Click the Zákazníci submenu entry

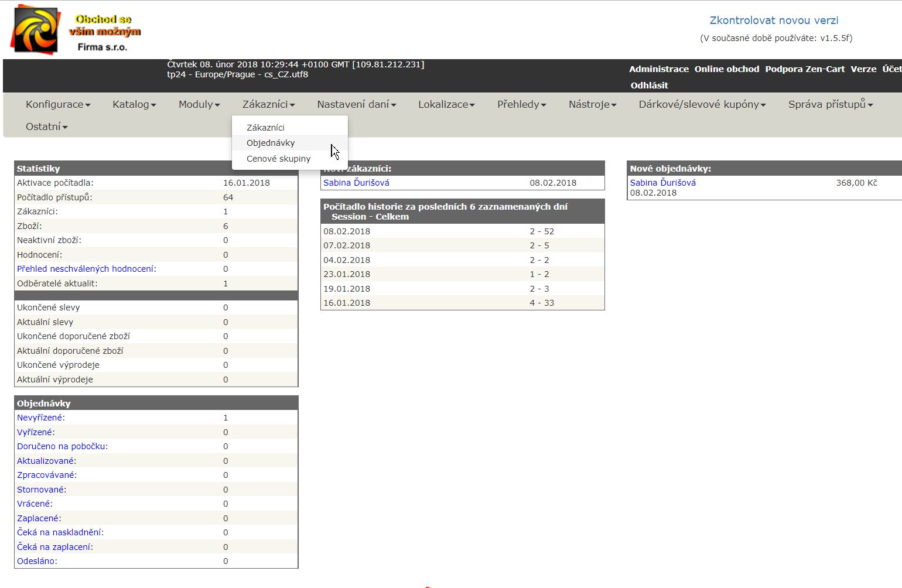(265, 128)
